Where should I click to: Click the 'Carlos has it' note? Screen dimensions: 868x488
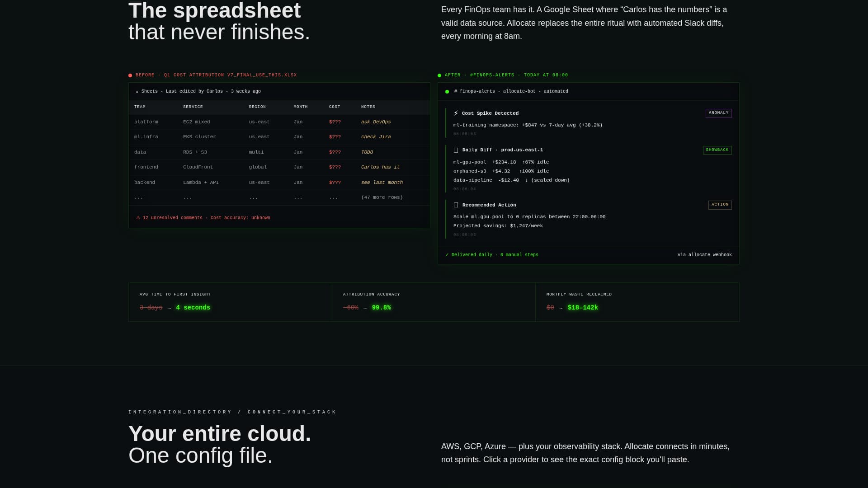point(381,167)
